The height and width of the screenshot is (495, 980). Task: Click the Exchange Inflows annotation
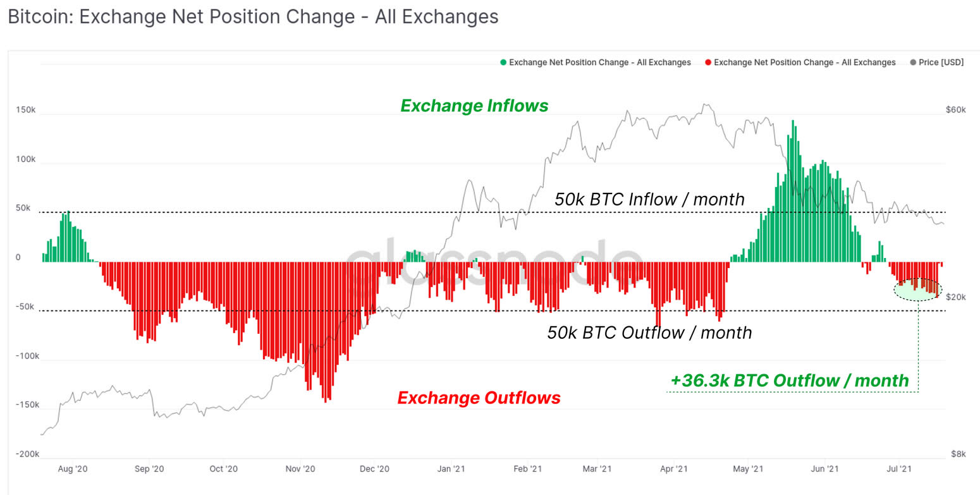pos(474,106)
